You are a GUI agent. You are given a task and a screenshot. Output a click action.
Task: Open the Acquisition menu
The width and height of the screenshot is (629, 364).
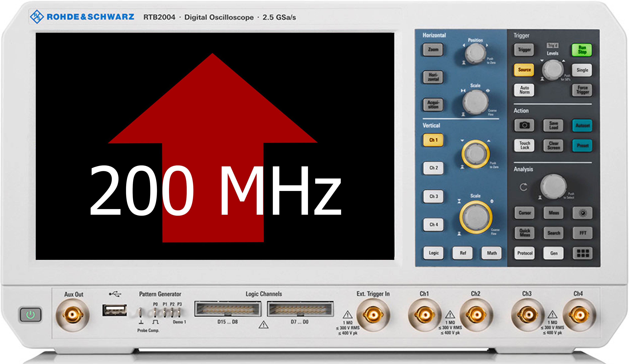[433, 105]
